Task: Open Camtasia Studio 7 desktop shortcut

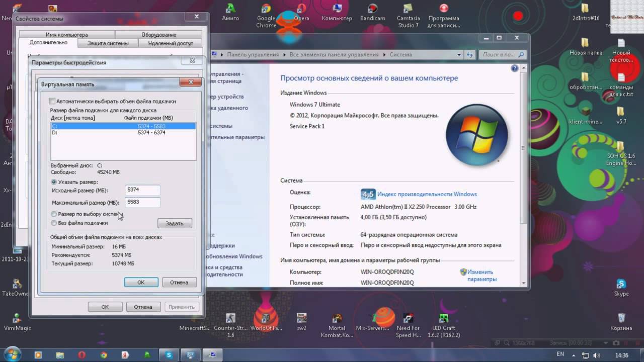Action: click(x=408, y=16)
